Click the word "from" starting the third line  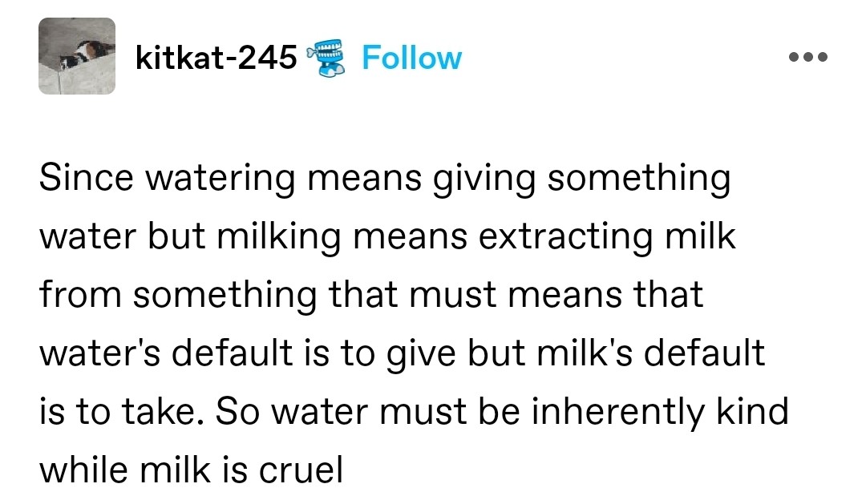(79, 295)
